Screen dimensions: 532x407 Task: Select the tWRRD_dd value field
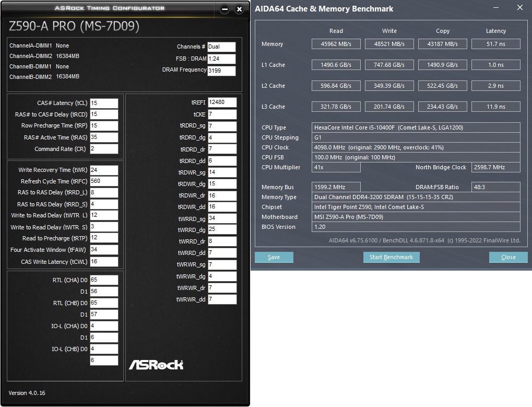[222, 253]
